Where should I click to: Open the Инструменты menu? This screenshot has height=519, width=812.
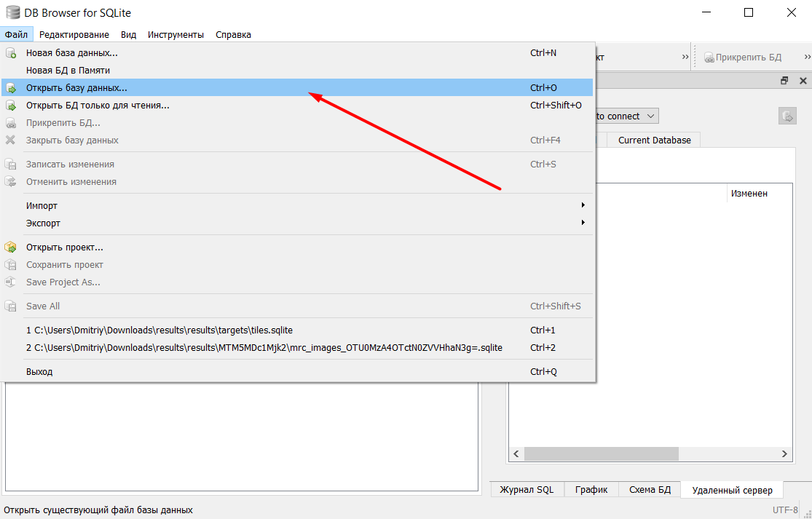(176, 35)
